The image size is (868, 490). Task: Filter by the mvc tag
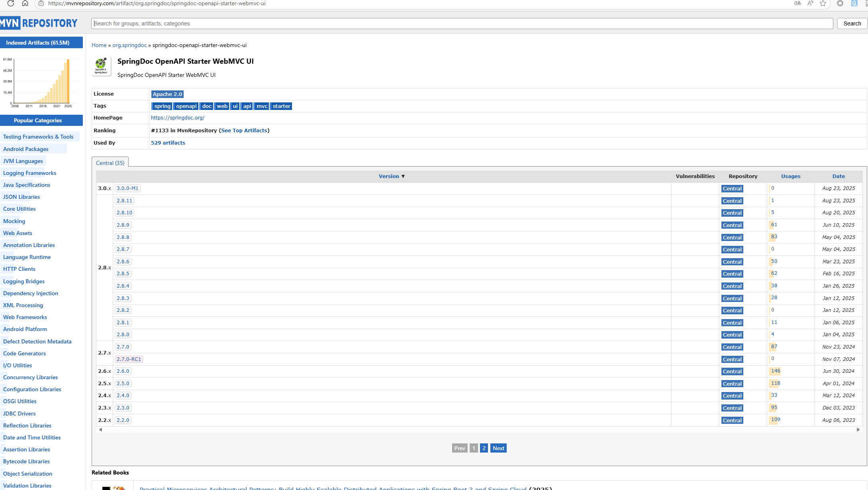pyautogui.click(x=262, y=106)
